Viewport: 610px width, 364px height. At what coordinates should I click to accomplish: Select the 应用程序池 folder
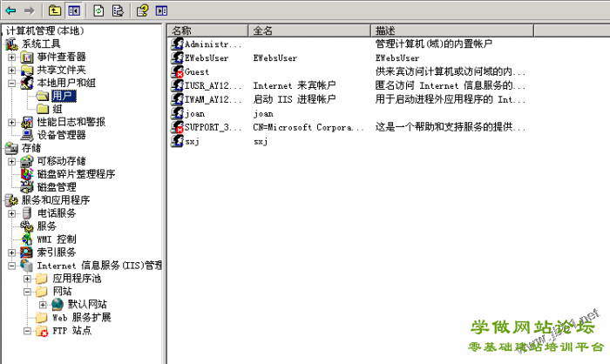[77, 279]
